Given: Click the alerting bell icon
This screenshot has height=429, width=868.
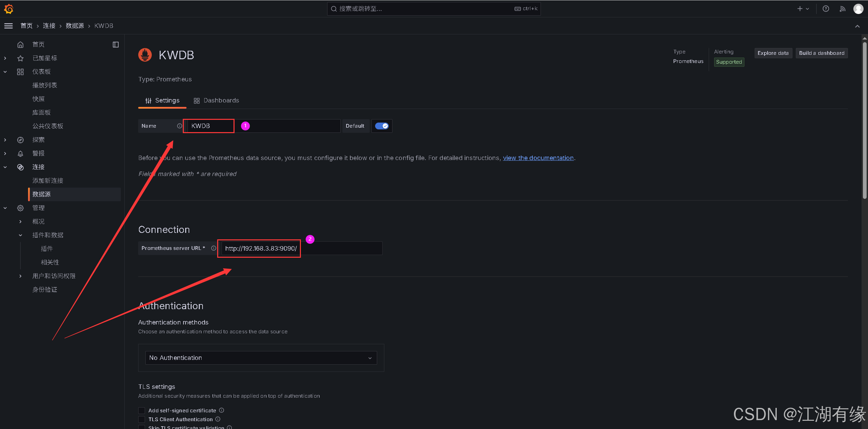Looking at the screenshot, I should (20, 154).
